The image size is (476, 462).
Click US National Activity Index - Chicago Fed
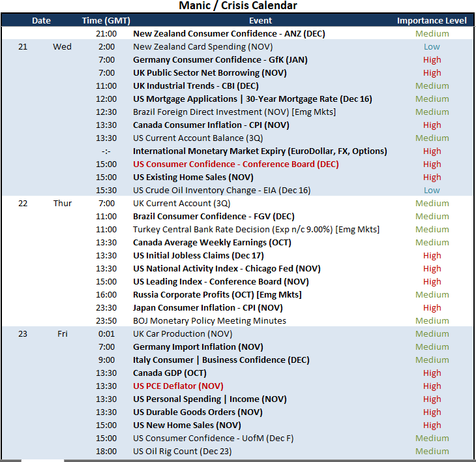pos(227,269)
